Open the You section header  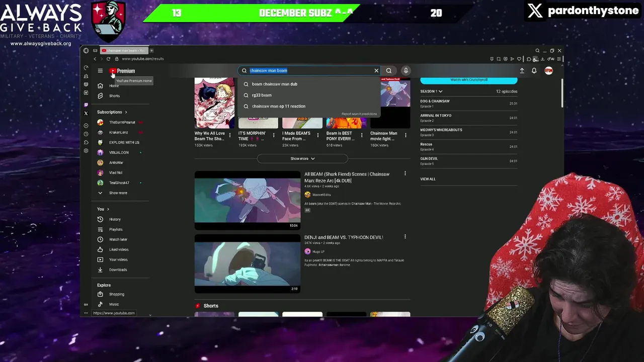pyautogui.click(x=103, y=209)
